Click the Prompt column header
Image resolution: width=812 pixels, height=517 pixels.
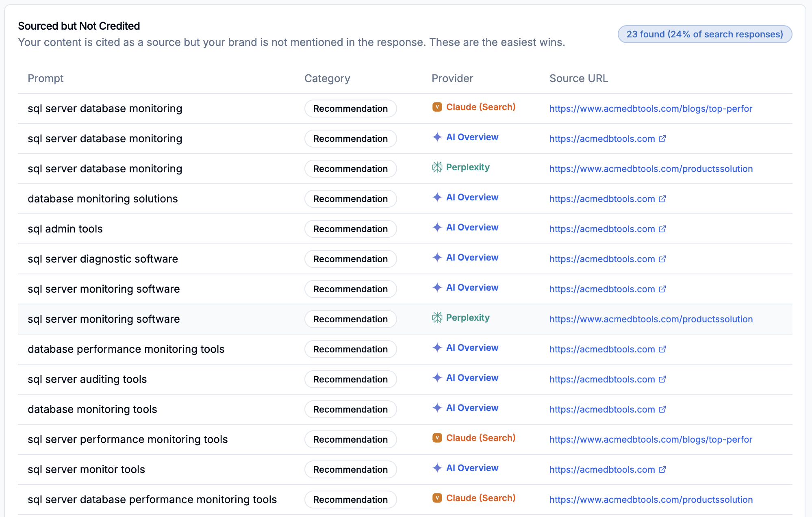tap(46, 78)
